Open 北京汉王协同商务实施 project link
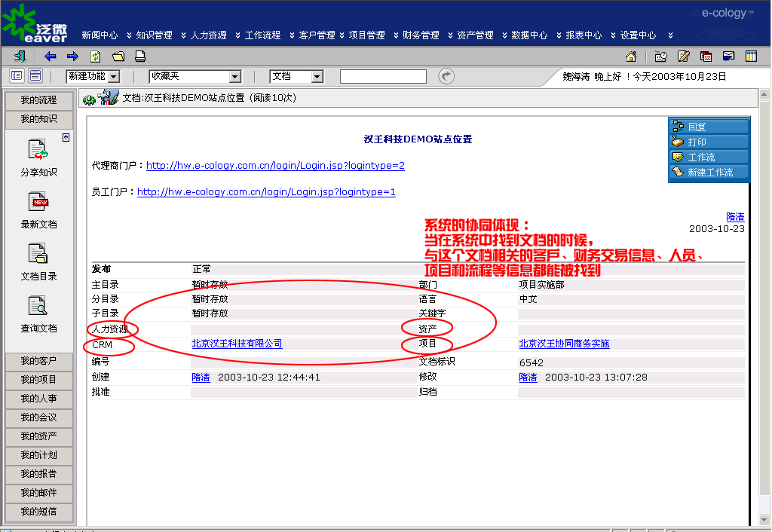The image size is (772, 532). pos(564,344)
